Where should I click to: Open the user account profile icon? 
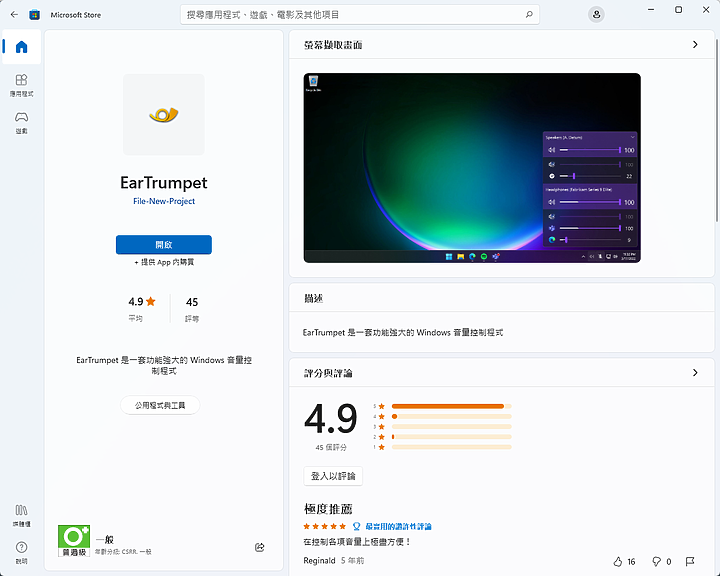click(596, 15)
